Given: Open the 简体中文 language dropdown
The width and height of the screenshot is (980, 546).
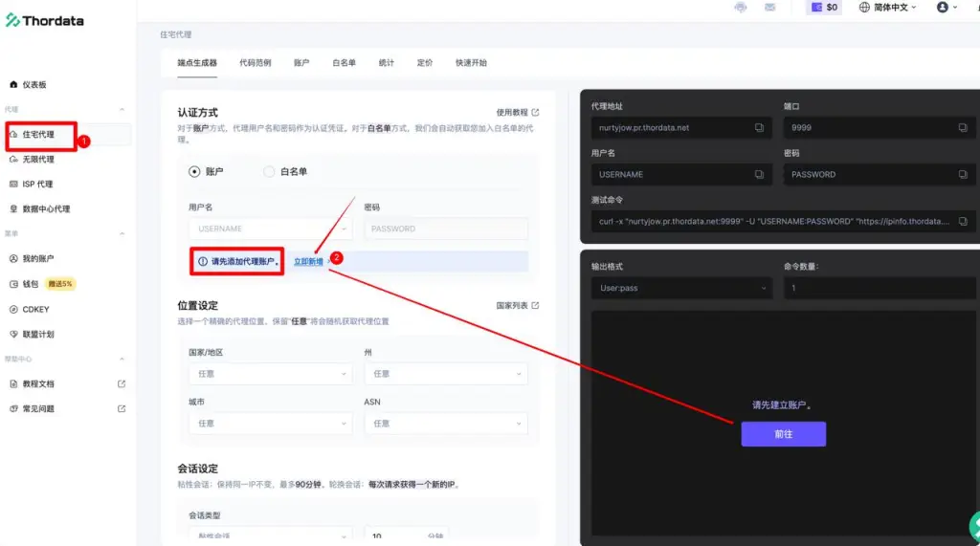Looking at the screenshot, I should pyautogui.click(x=894, y=8).
